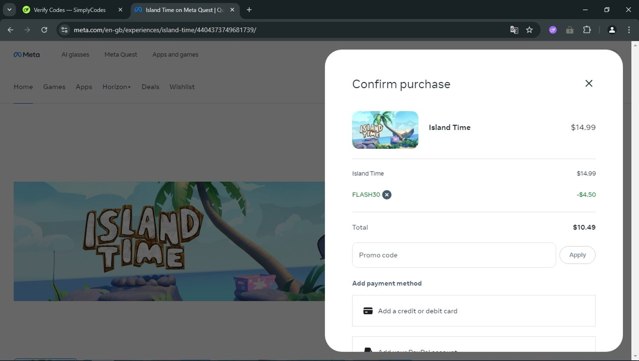The width and height of the screenshot is (639, 361).
Task: Open the Horizon+ section
Action: (117, 87)
